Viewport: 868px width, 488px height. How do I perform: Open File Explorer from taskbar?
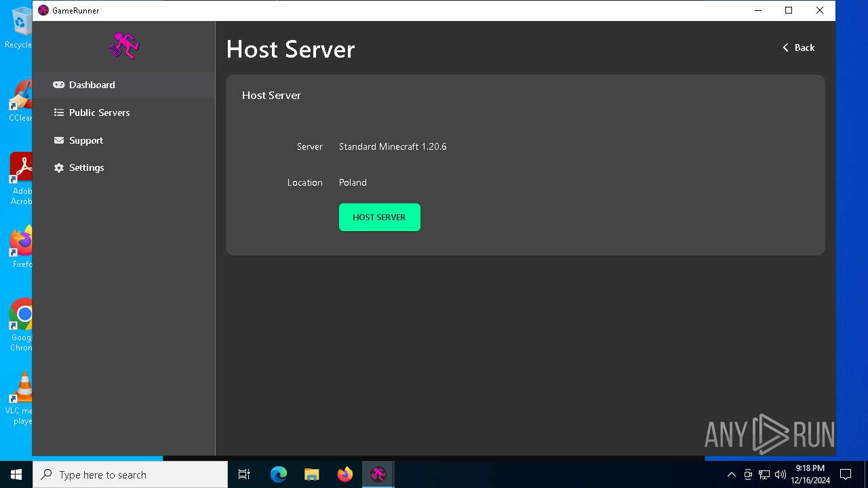[x=311, y=474]
